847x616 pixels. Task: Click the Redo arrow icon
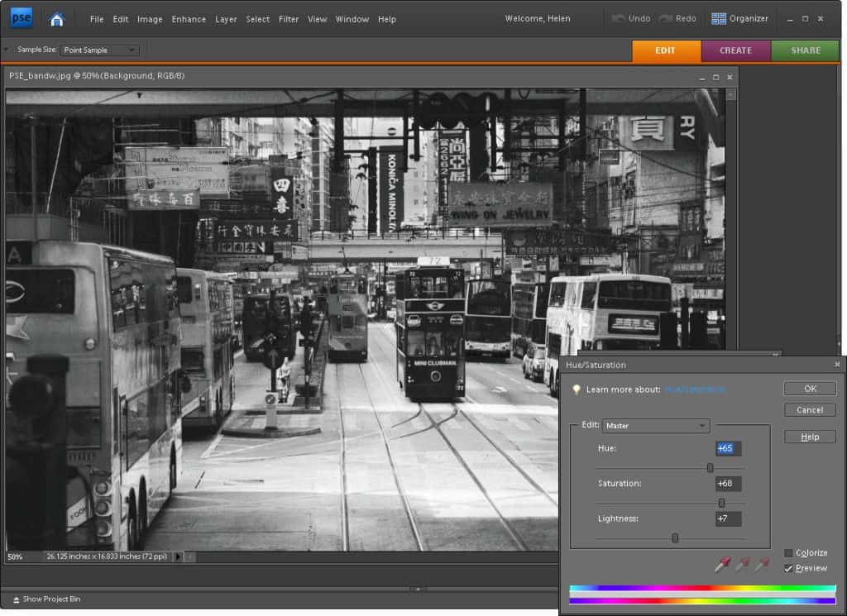(x=666, y=19)
